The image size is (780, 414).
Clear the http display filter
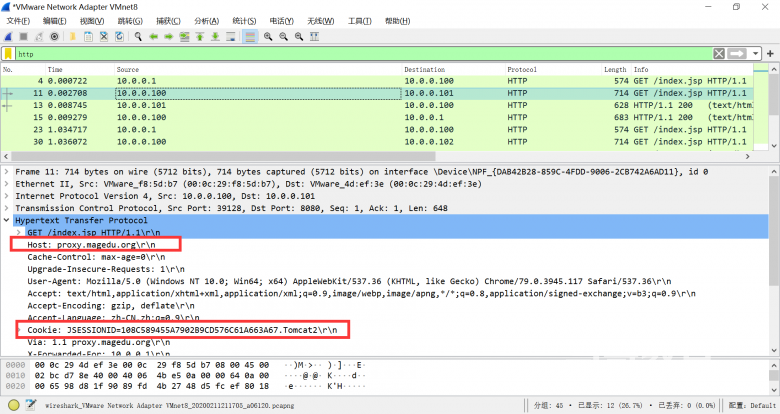pyautogui.click(x=719, y=54)
